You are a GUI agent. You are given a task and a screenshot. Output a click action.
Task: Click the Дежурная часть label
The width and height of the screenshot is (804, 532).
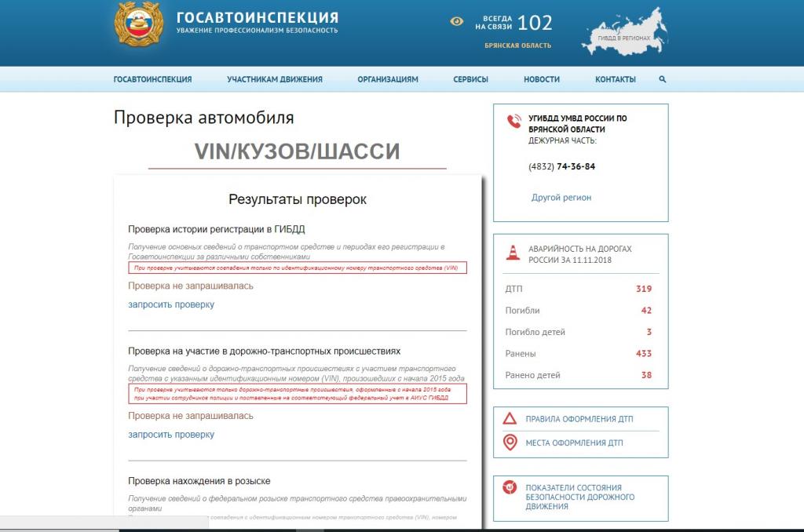(x=562, y=140)
